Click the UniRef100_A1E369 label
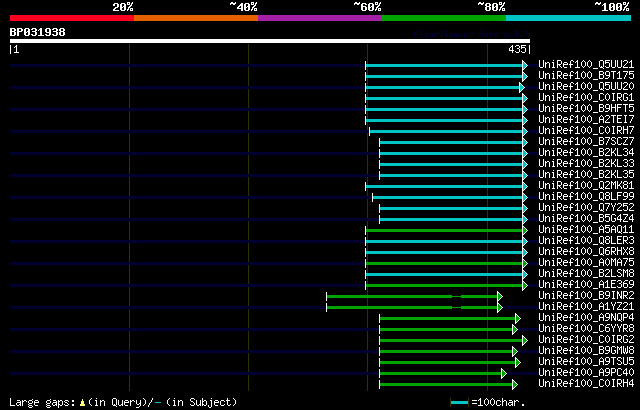 click(x=586, y=285)
